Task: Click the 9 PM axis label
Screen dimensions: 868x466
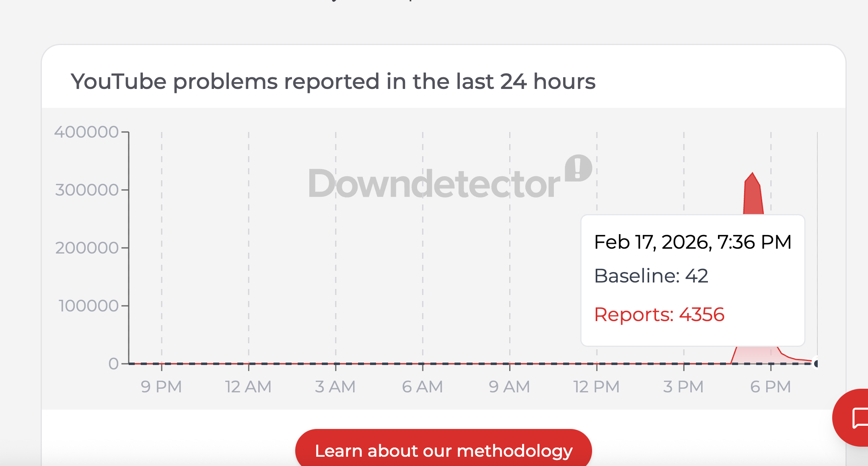Action: [x=161, y=386]
